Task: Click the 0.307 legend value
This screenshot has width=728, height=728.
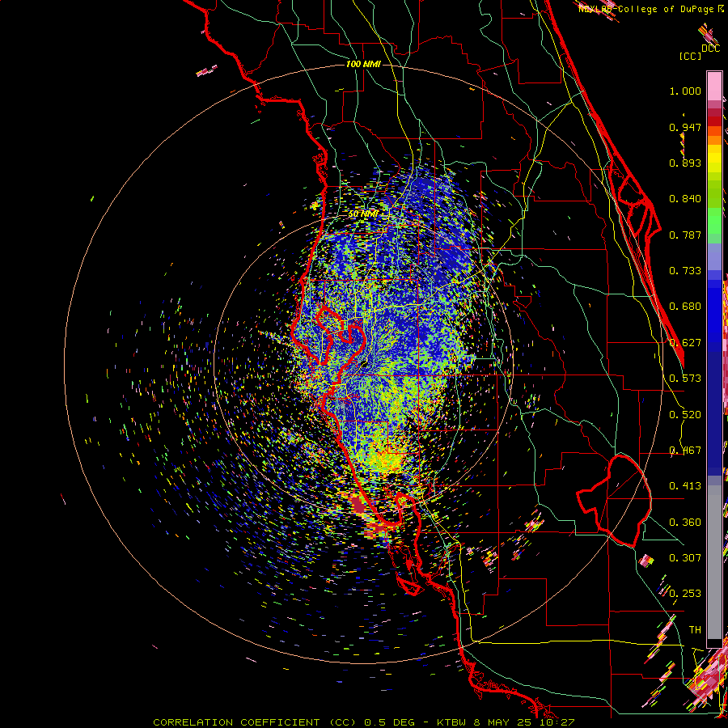Action: pos(685,557)
